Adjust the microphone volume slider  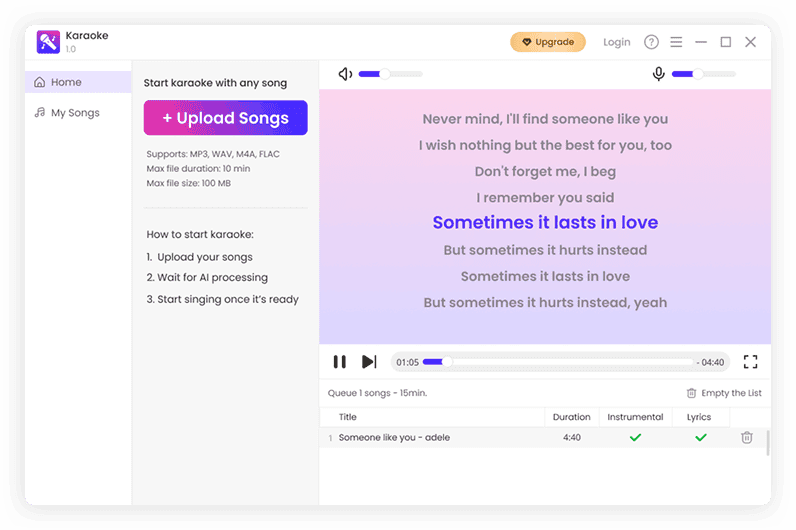click(704, 74)
